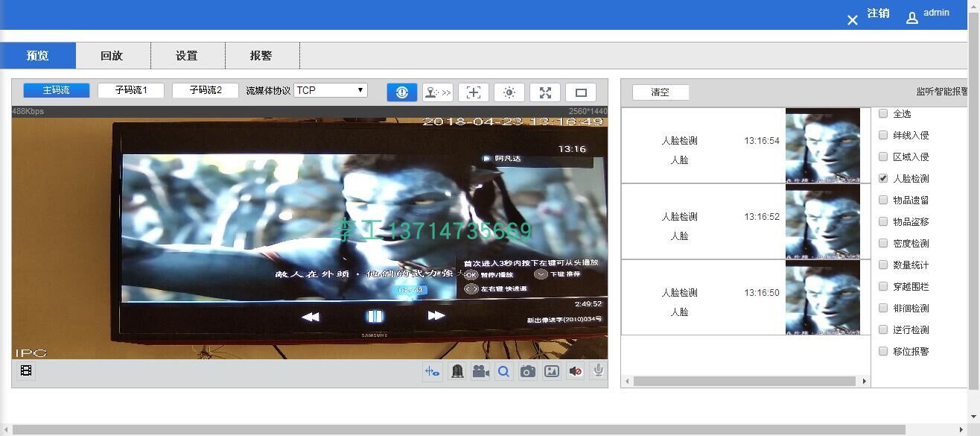The image size is (980, 436).
Task: Uncheck the 人脸检测 checkbox
Action: (883, 178)
